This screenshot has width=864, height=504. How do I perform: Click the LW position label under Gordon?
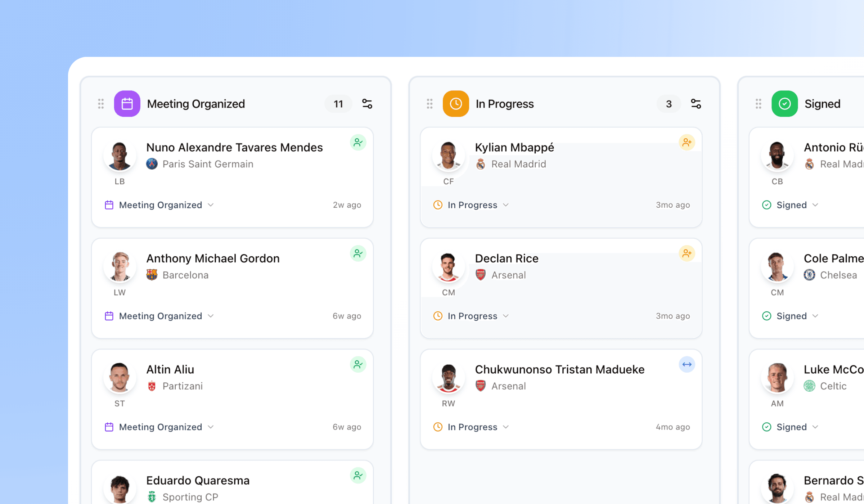click(120, 292)
